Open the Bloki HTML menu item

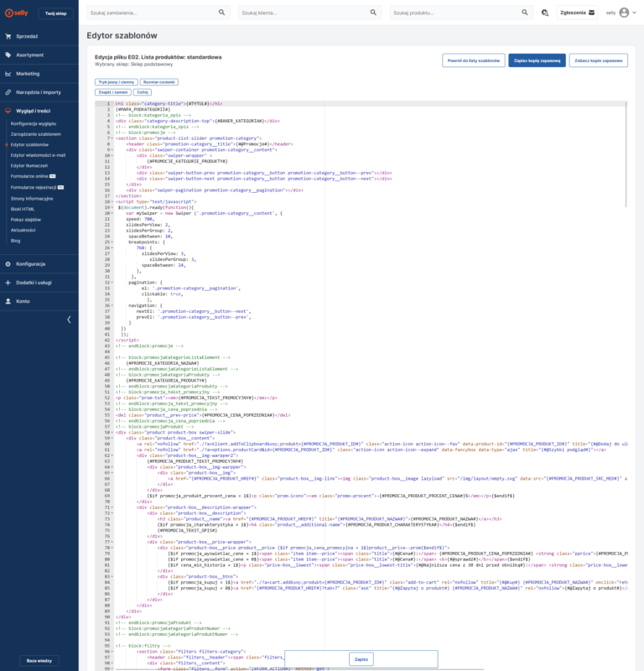pyautogui.click(x=23, y=209)
